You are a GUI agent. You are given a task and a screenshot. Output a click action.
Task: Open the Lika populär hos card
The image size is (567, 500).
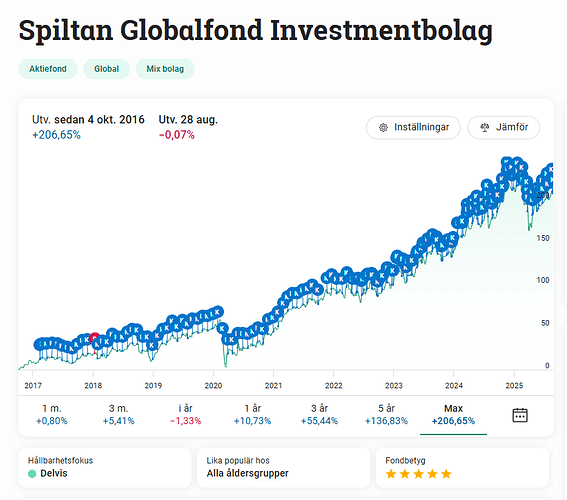pos(284,467)
